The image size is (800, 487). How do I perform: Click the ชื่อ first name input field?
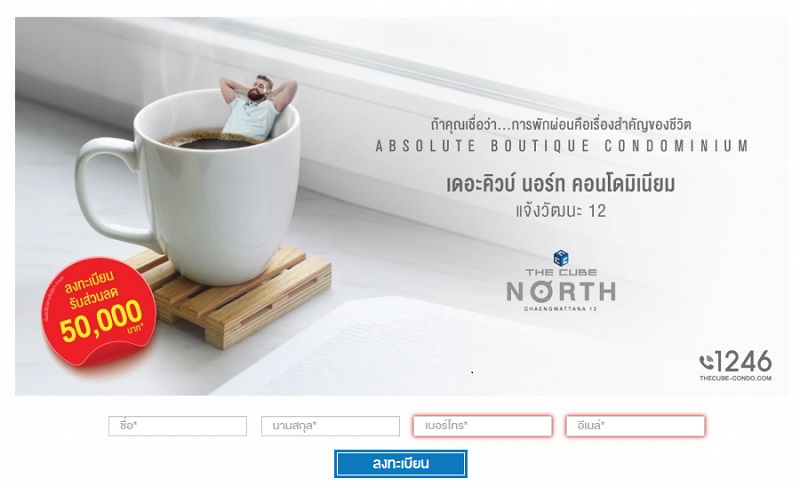pos(178,426)
